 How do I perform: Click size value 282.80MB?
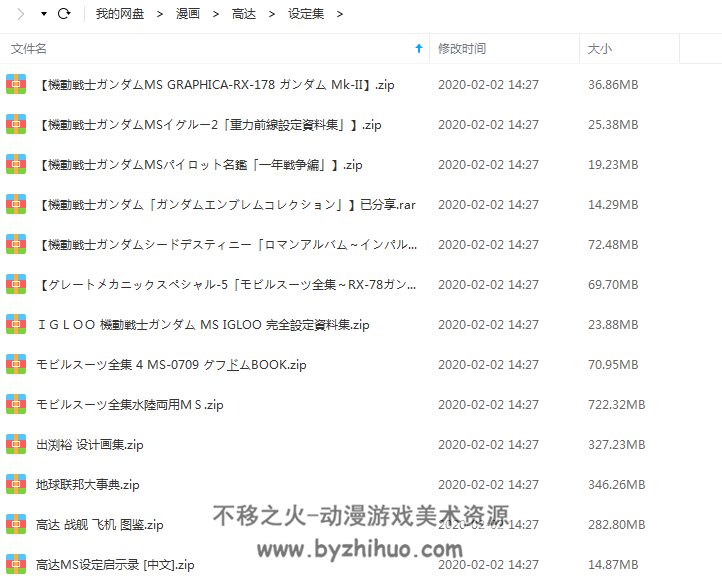[617, 525]
